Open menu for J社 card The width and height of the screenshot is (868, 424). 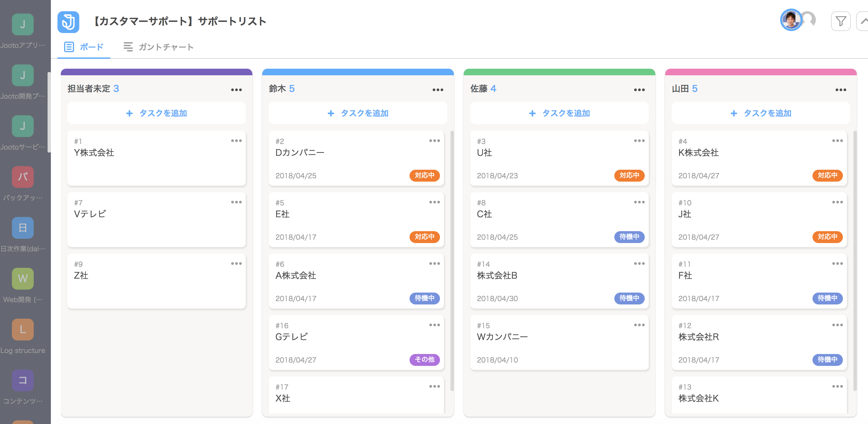838,202
